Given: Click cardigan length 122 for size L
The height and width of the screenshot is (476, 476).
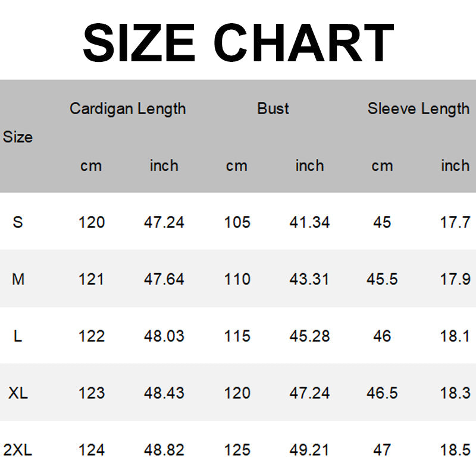Looking at the screenshot, I should point(92,336).
